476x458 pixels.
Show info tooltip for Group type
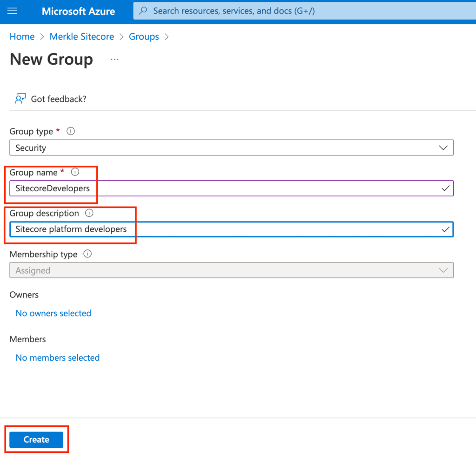pyautogui.click(x=71, y=131)
